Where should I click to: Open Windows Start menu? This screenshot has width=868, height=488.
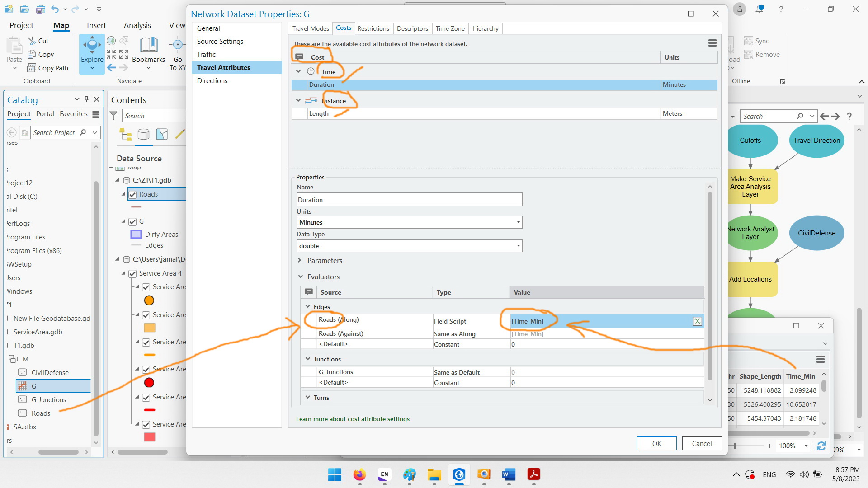(335, 474)
